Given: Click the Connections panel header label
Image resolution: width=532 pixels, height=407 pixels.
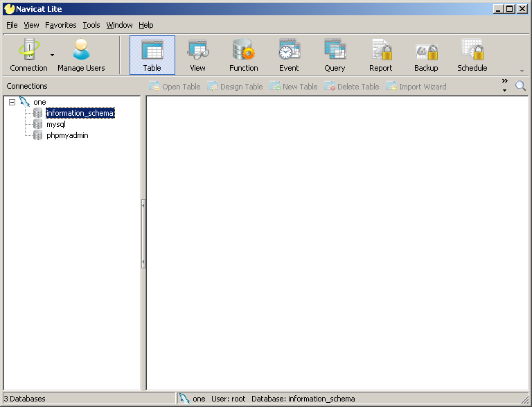Looking at the screenshot, I should [27, 86].
